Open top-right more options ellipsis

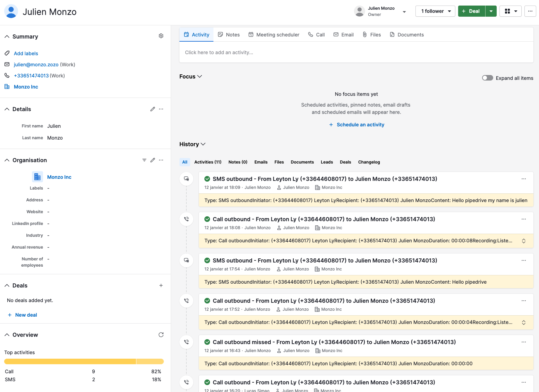(x=530, y=11)
